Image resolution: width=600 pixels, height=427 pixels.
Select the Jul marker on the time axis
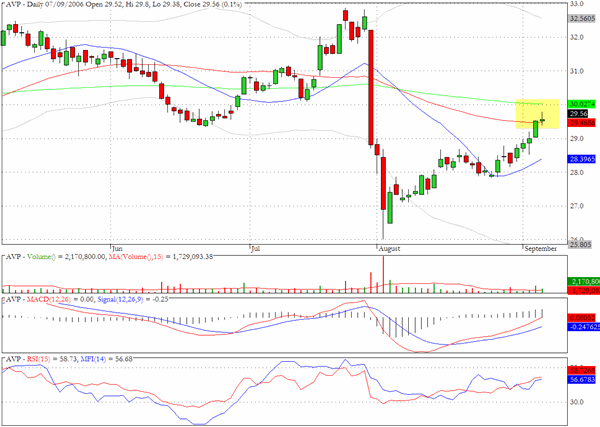[x=255, y=248]
